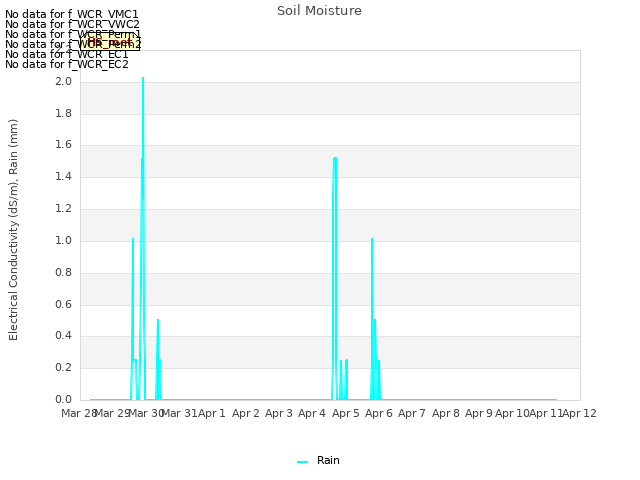Click the 1.4 y-axis tick label
This screenshot has height=480, width=640.
coord(63,177)
